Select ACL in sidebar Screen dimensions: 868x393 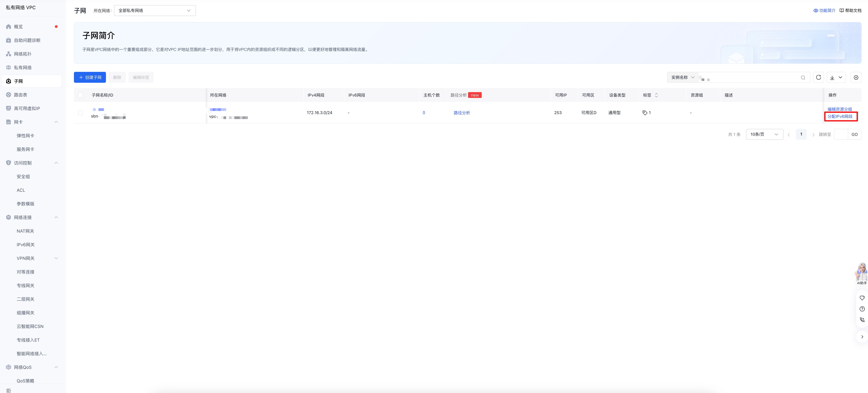click(21, 190)
